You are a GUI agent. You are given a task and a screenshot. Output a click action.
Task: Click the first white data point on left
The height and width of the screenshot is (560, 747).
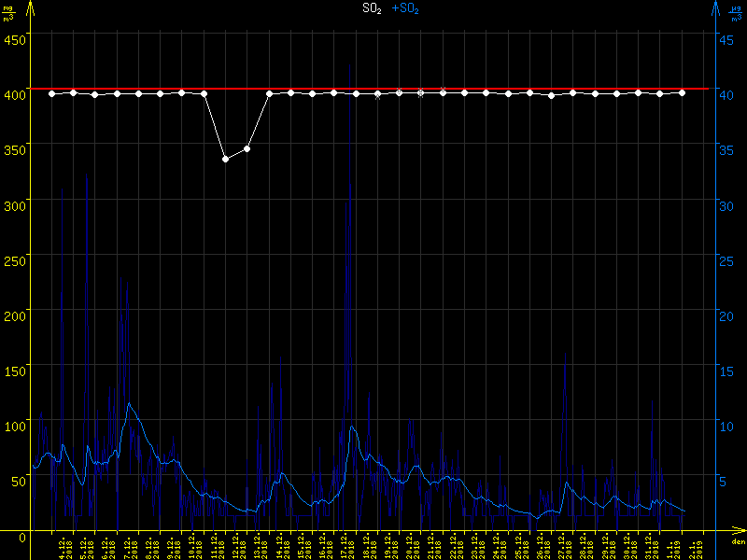coord(51,93)
